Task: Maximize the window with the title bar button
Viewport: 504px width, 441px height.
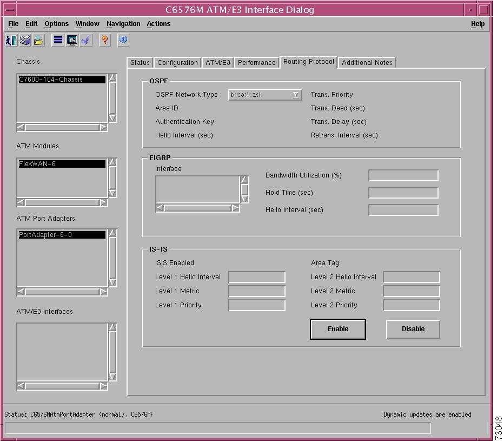Action: click(483, 10)
